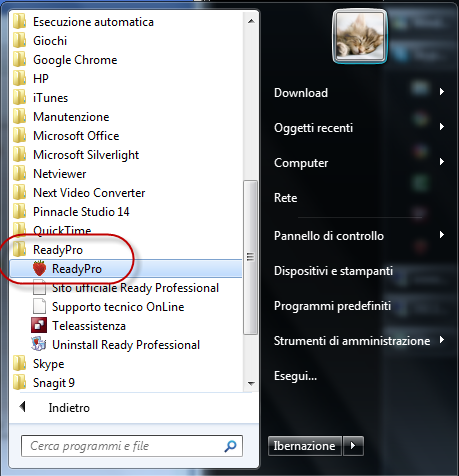Click the Cerca programmi e file field
Viewport: 459px width, 476px height.
click(132, 446)
